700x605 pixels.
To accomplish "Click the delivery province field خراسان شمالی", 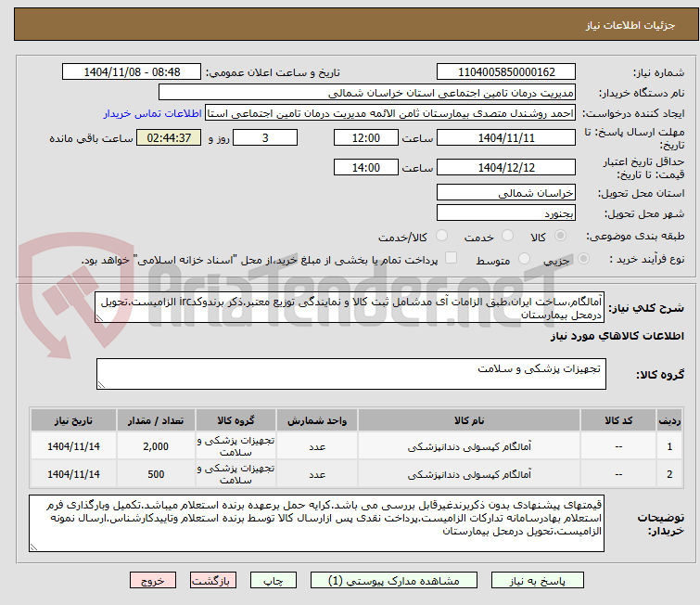I will coord(506,193).
